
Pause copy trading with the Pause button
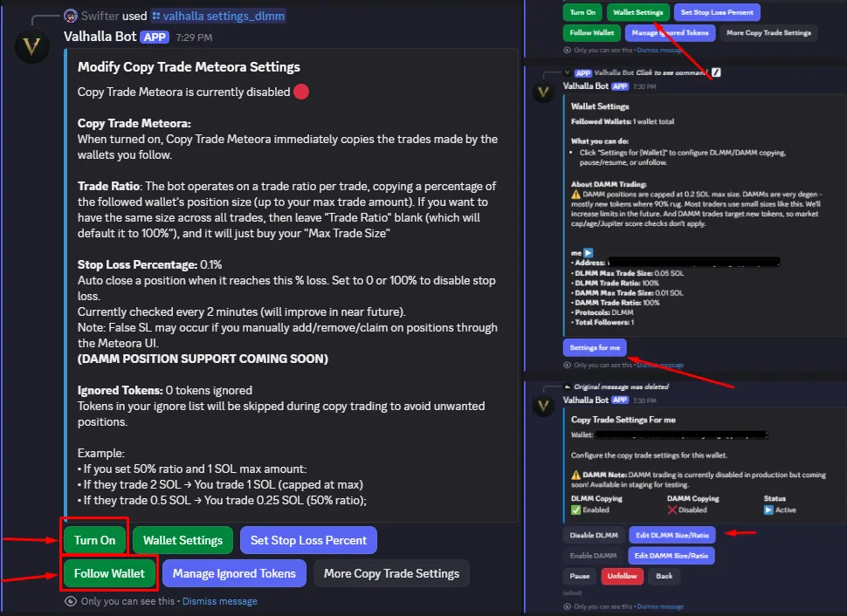click(580, 576)
